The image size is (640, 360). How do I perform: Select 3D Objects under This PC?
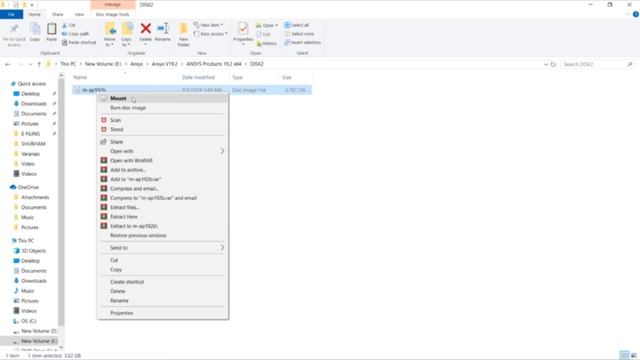[33, 251]
